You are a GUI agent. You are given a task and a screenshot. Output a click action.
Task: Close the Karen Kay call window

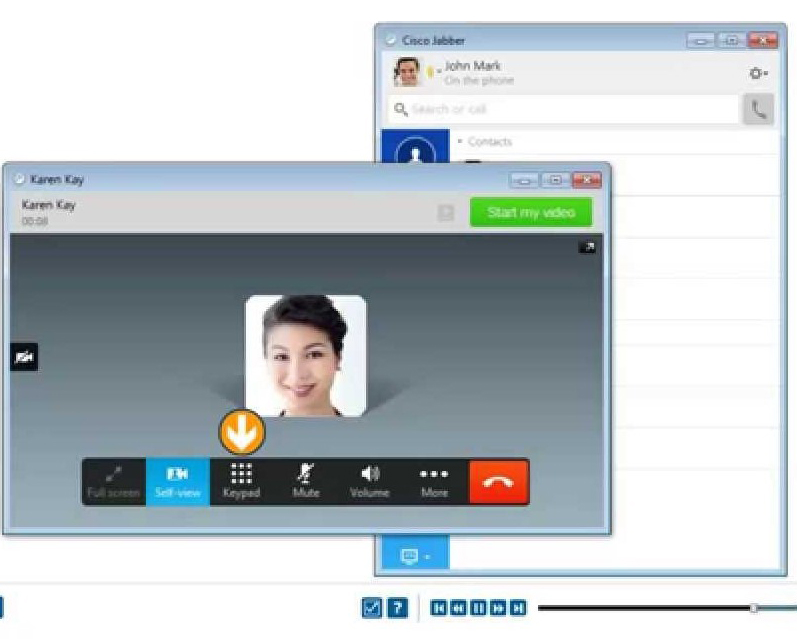point(587,180)
